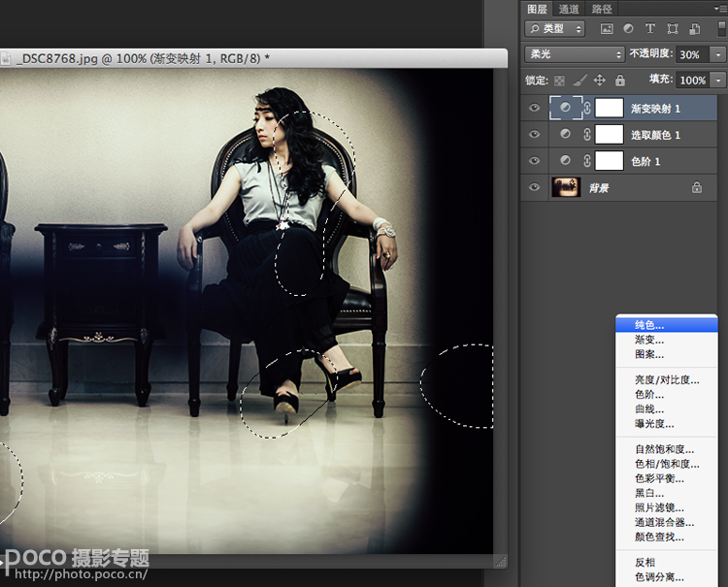Switch to the 图层 tab
Image resolution: width=728 pixels, height=587 pixels.
[x=537, y=9]
